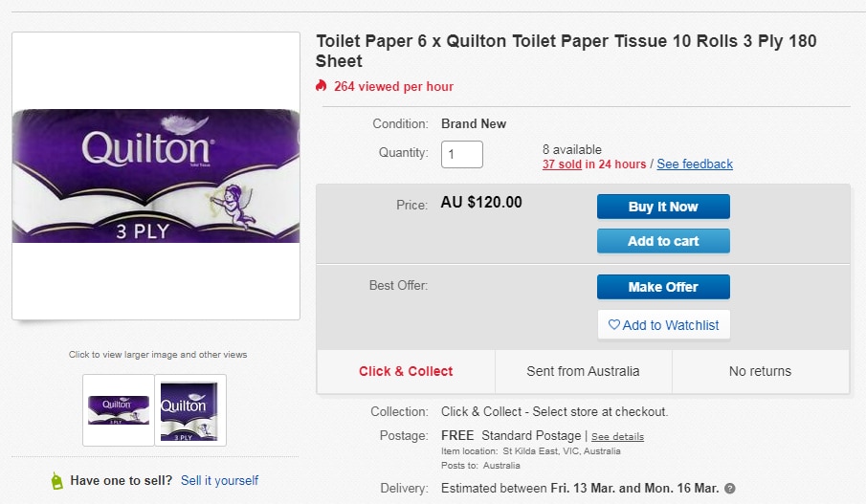The image size is (866, 504).
Task: Click the Quilton Toilet Paper listing title
Action: pos(566,52)
